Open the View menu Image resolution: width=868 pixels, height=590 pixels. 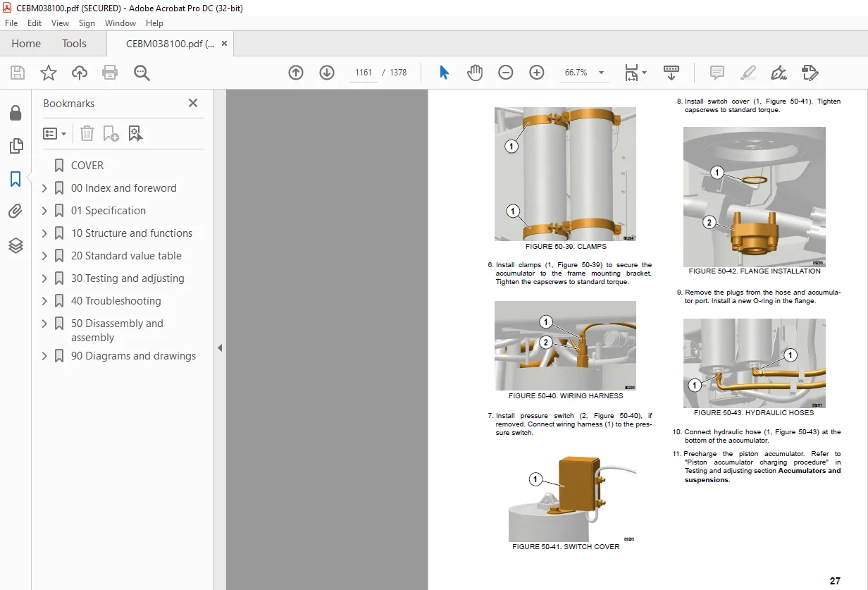[60, 23]
